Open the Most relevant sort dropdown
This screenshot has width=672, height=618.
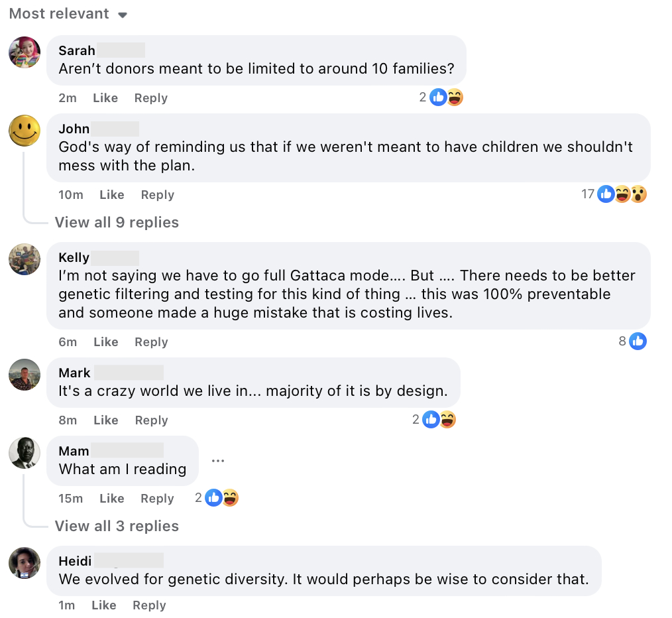coord(68,14)
